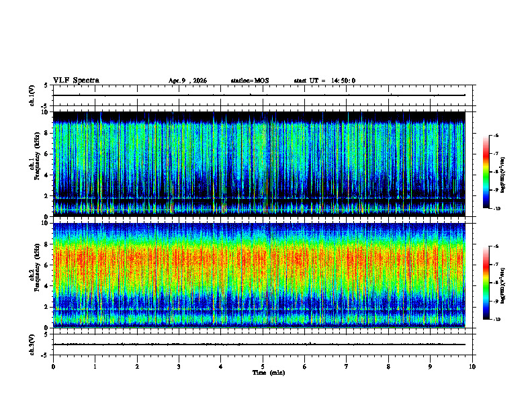Click the "-7" label on the ch.2 color bar

[x=496, y=265]
